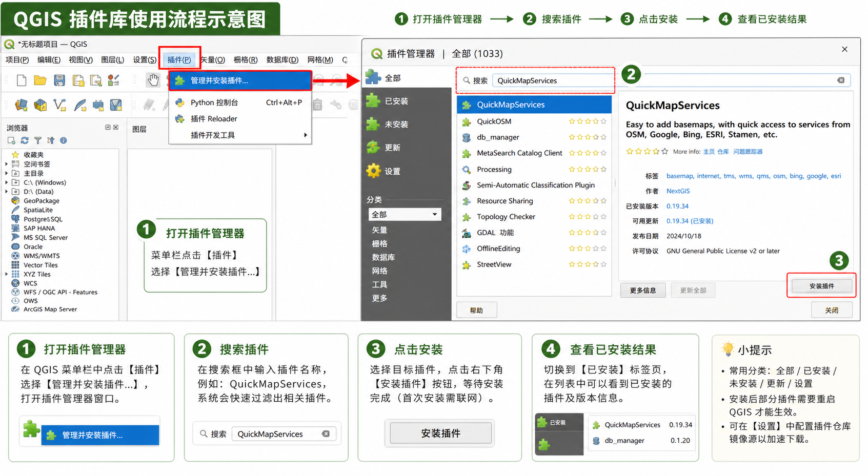Click the 更多信息 button
The image size is (868, 476).
tap(642, 291)
